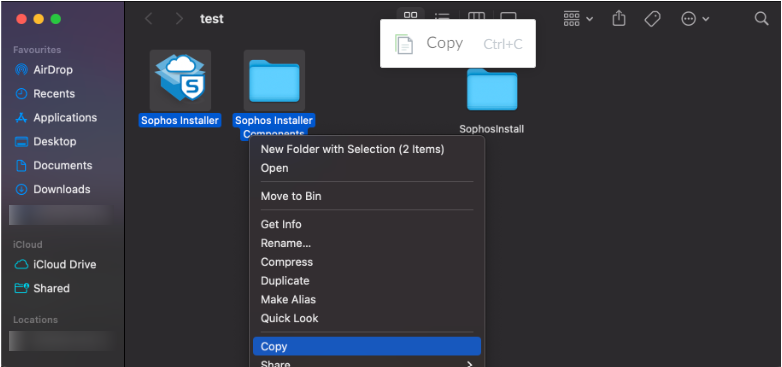Click the Search magnifier icon
The height and width of the screenshot is (367, 782).
[761, 19]
